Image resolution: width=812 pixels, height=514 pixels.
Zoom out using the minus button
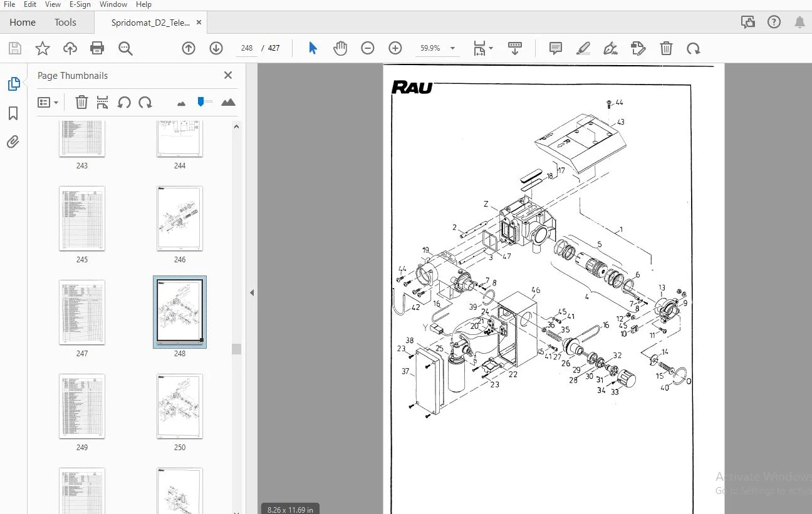coord(368,48)
